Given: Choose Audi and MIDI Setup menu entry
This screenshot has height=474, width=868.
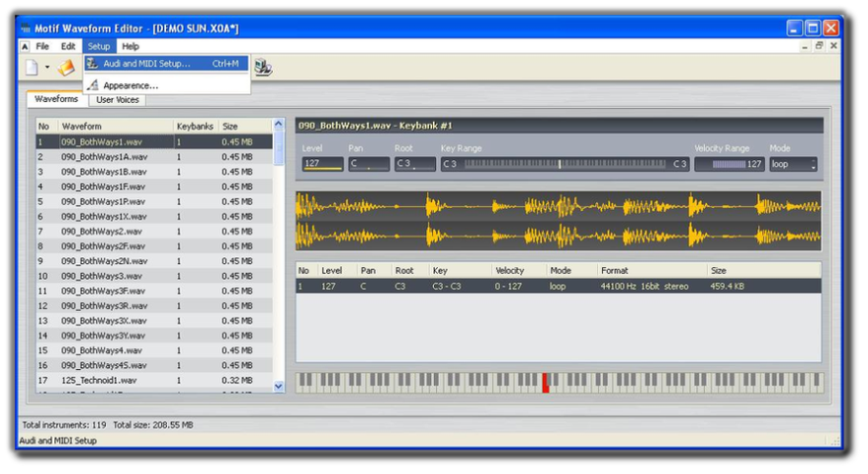Looking at the screenshot, I should pyautogui.click(x=166, y=63).
